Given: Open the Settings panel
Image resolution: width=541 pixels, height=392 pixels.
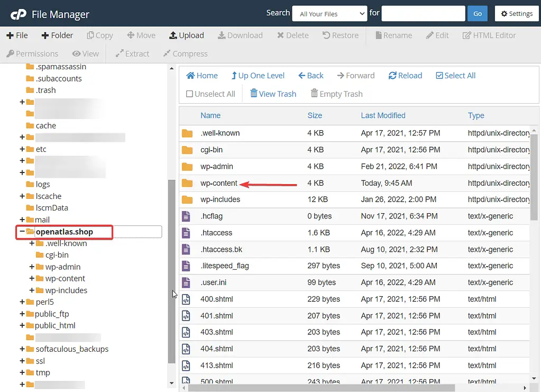Looking at the screenshot, I should tap(516, 13).
